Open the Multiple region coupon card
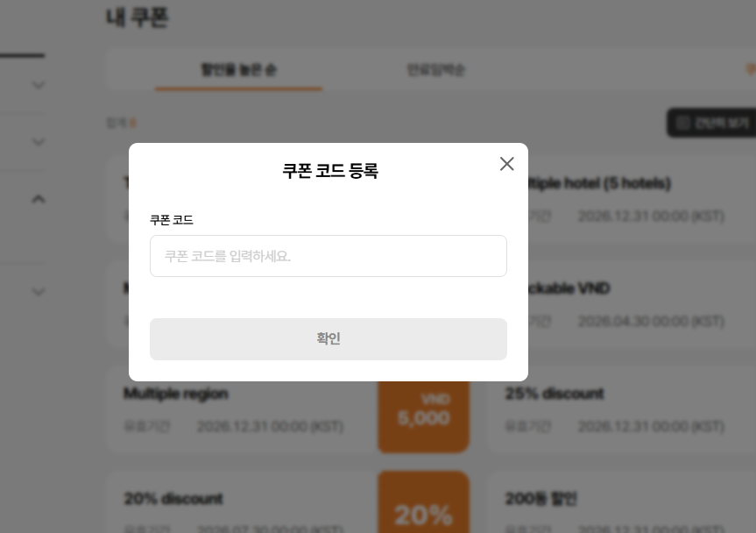 (x=241, y=410)
